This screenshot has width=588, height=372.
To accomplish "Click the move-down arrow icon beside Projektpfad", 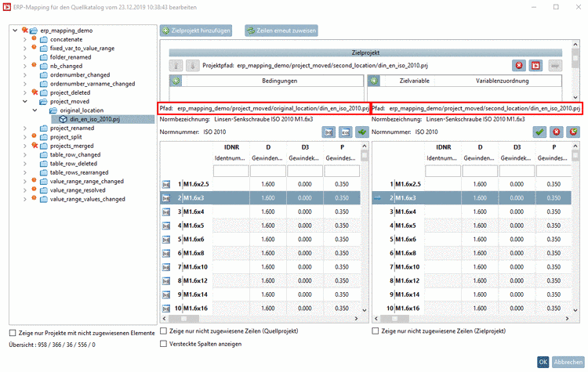I will click(x=193, y=66).
